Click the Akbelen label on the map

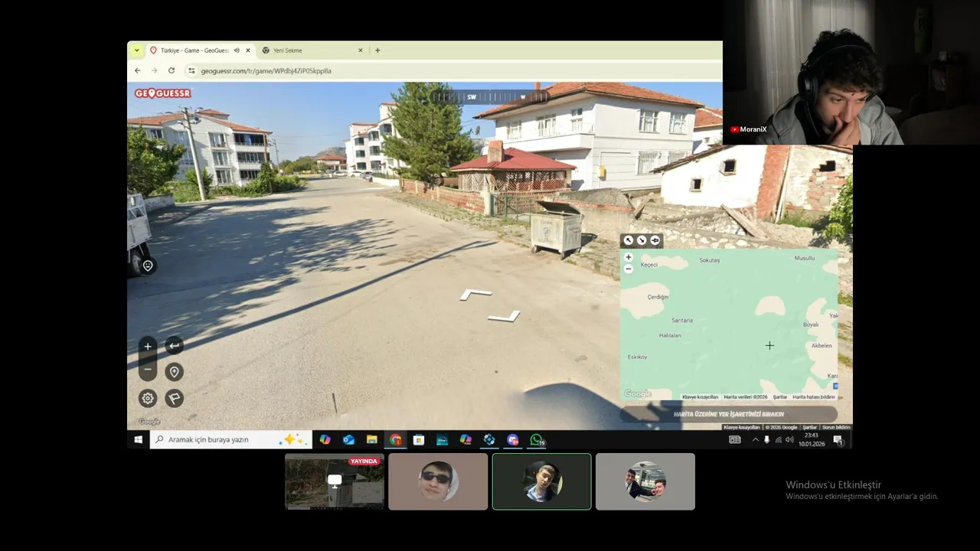coord(821,345)
